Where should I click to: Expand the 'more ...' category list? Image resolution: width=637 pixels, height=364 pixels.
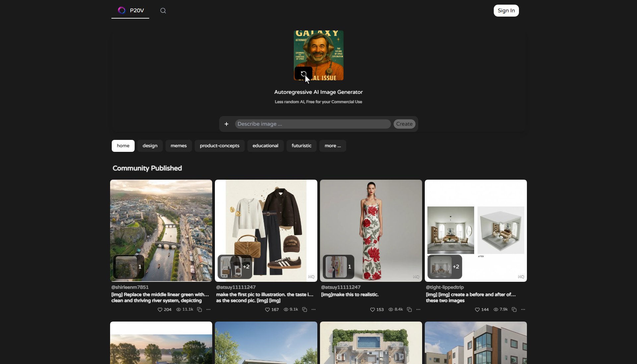click(x=332, y=146)
